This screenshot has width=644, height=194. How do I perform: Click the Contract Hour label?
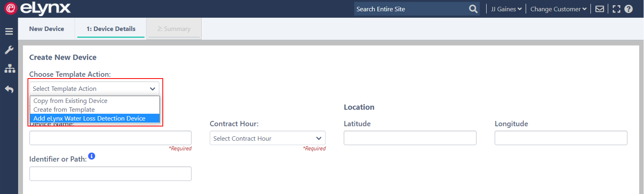point(234,124)
